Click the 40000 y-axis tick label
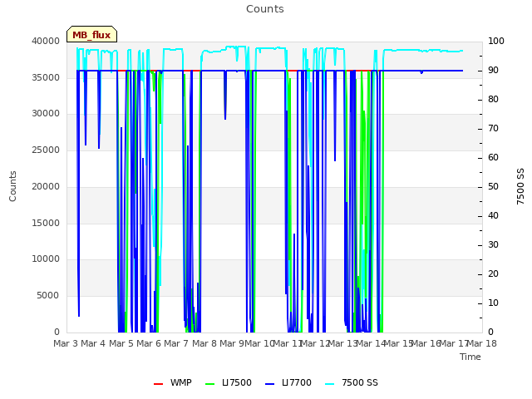 point(46,41)
